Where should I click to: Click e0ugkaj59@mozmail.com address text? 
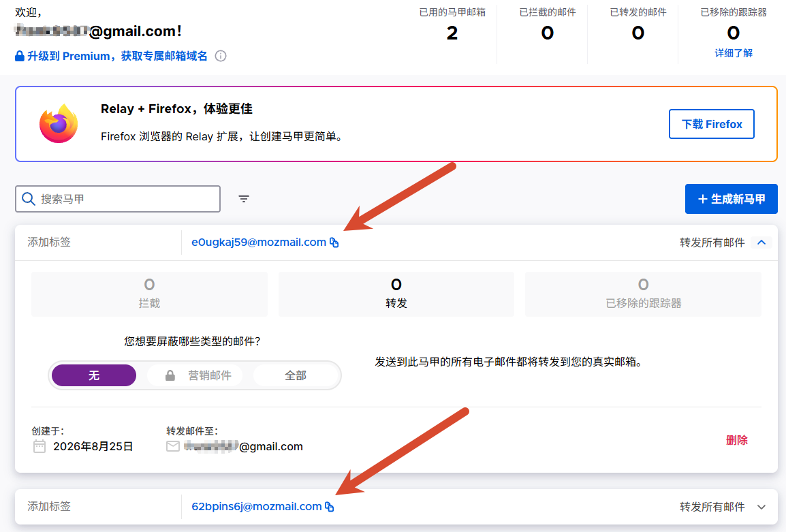click(259, 242)
